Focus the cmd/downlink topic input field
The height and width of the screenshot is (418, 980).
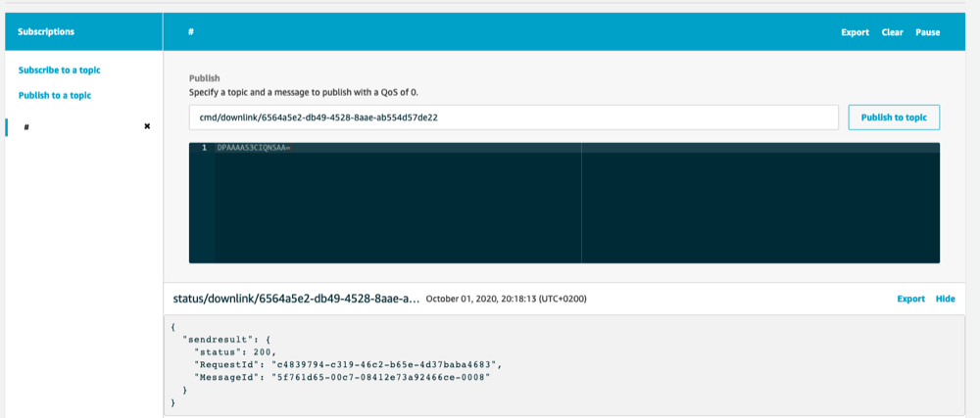click(x=514, y=117)
